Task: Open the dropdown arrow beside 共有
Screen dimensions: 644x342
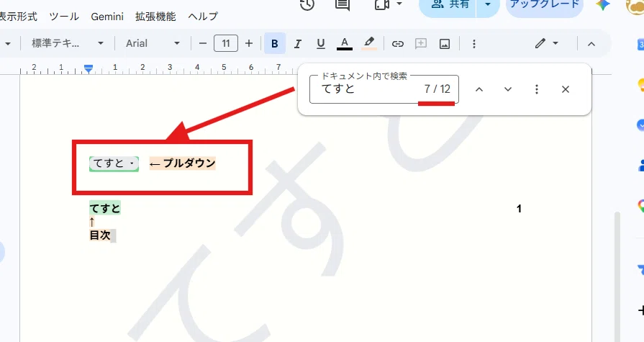Action: (488, 5)
